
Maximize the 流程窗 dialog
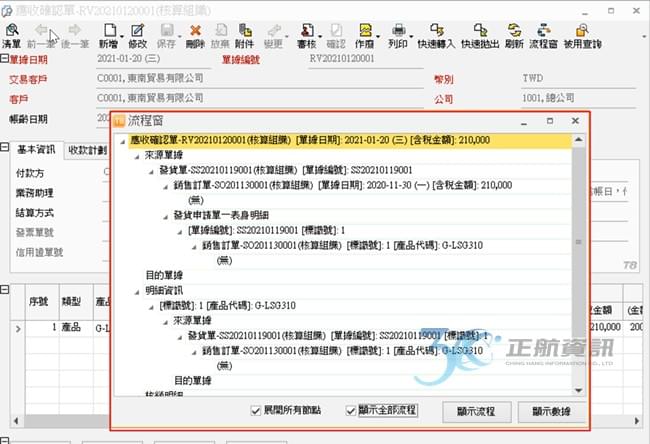click(550, 121)
